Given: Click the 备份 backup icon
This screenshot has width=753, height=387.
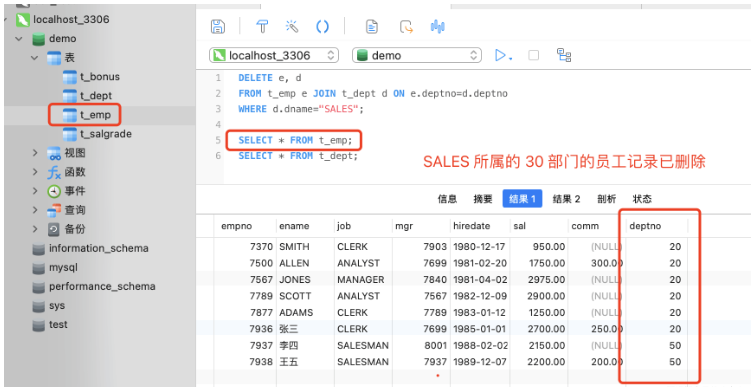Looking at the screenshot, I should [x=54, y=229].
